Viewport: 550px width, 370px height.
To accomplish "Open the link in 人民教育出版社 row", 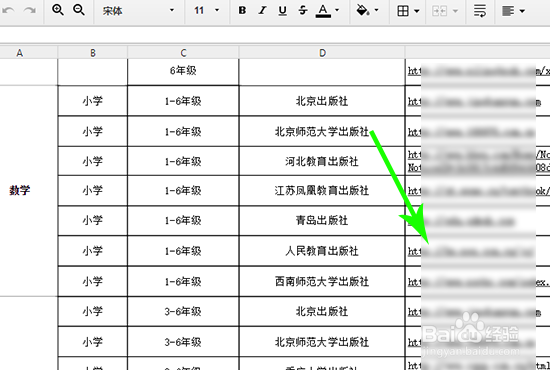I will point(471,252).
